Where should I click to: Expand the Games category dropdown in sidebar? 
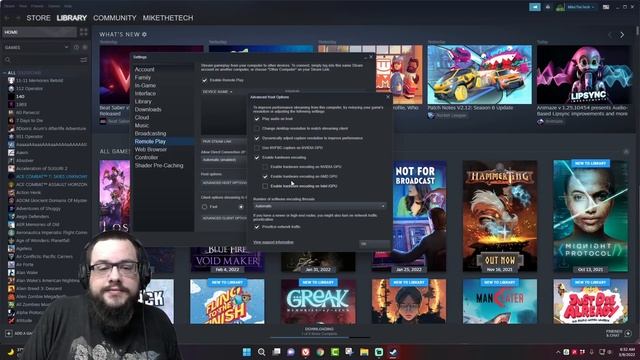(x=67, y=47)
